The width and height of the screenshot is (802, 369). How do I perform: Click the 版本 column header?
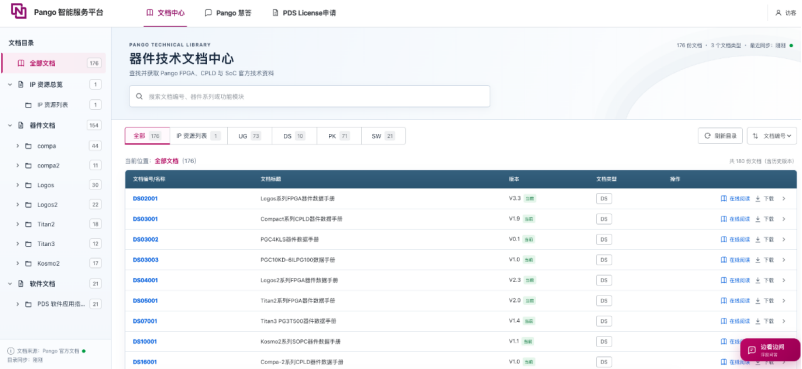coord(514,180)
